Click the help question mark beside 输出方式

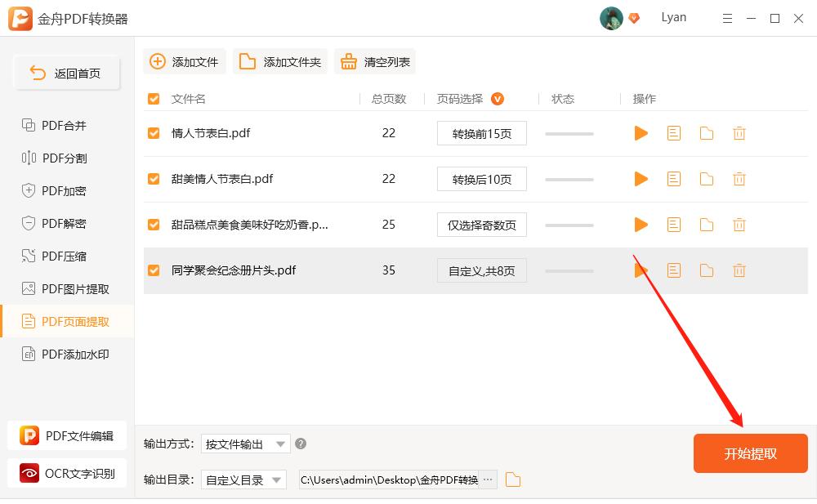pyautogui.click(x=300, y=444)
